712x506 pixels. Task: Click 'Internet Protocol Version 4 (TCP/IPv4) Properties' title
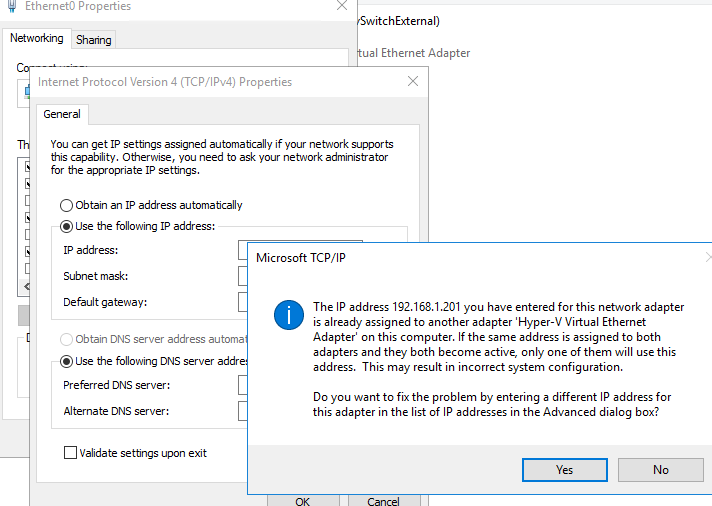165,82
